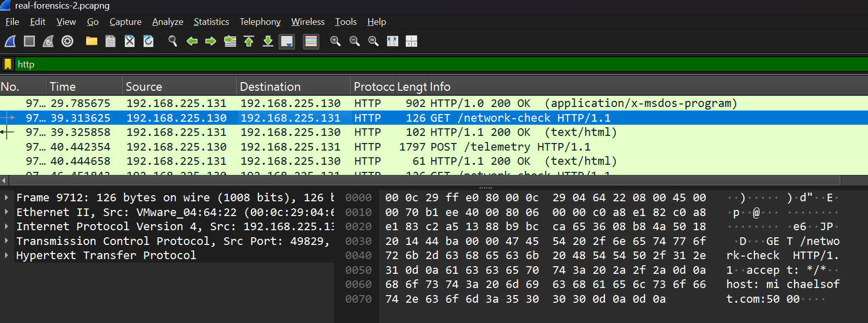Expand the Hypertext Transfer Protocol section
The height and width of the screenshot is (323, 868).
(6, 256)
